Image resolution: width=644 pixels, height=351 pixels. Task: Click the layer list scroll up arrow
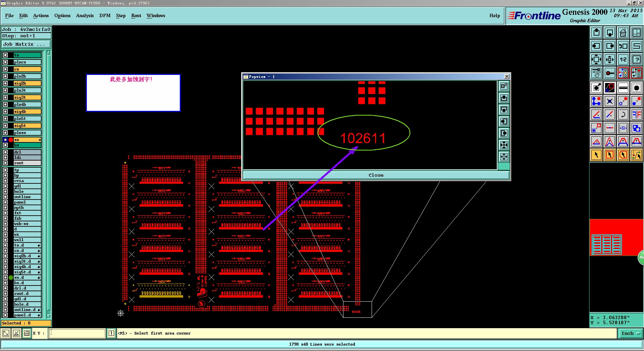tap(49, 53)
